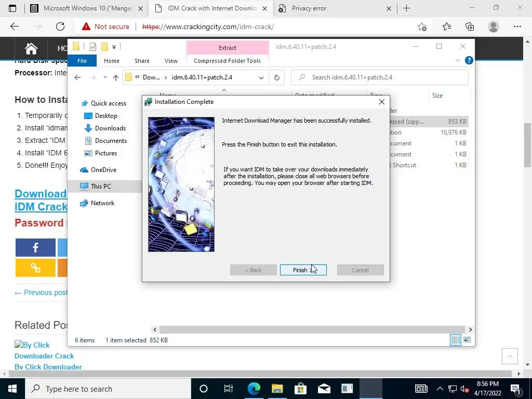Click the New folder quick access icon
The width and height of the screenshot is (532, 399).
[x=104, y=47]
